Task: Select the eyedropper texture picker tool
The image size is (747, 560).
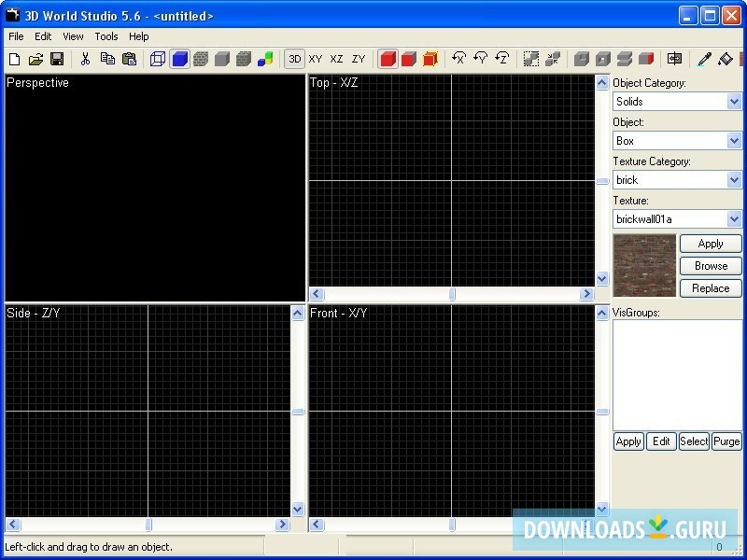Action: pos(704,59)
